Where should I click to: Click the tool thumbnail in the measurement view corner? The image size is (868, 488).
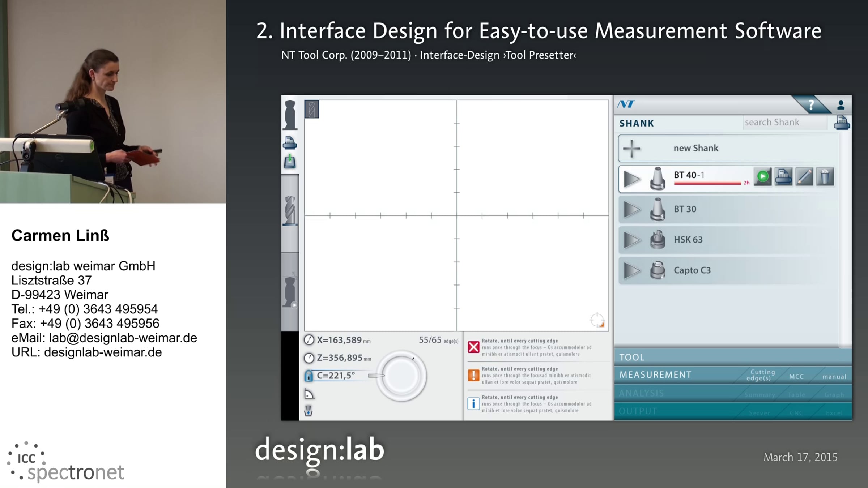312,109
